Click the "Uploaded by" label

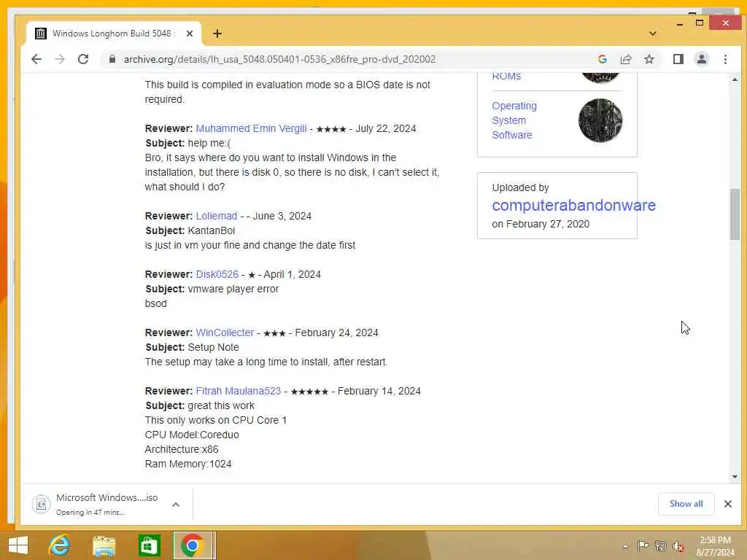(520, 187)
